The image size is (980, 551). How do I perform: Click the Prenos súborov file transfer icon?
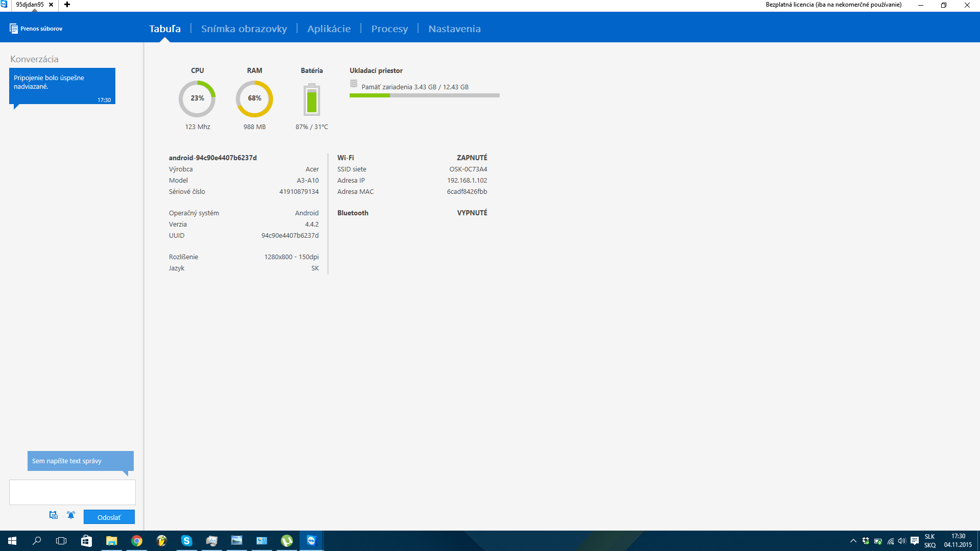tap(14, 29)
